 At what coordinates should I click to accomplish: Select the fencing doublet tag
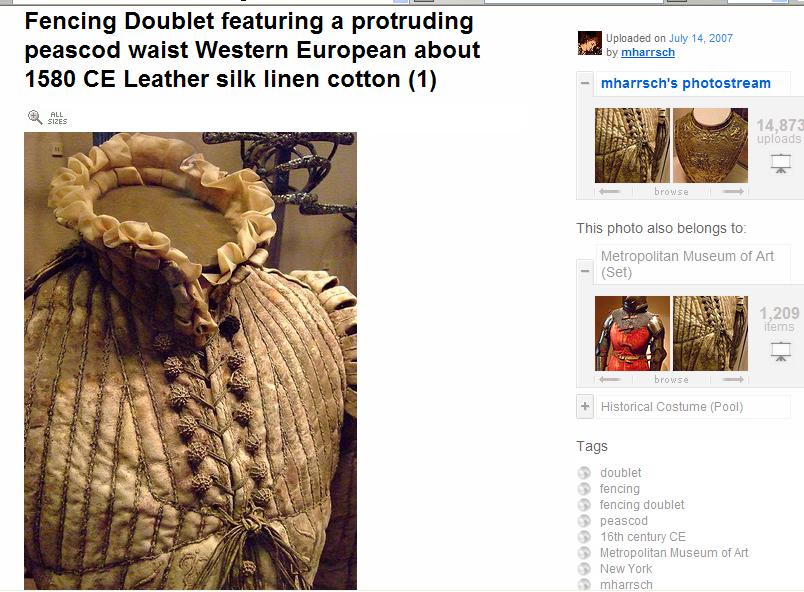[x=642, y=505]
